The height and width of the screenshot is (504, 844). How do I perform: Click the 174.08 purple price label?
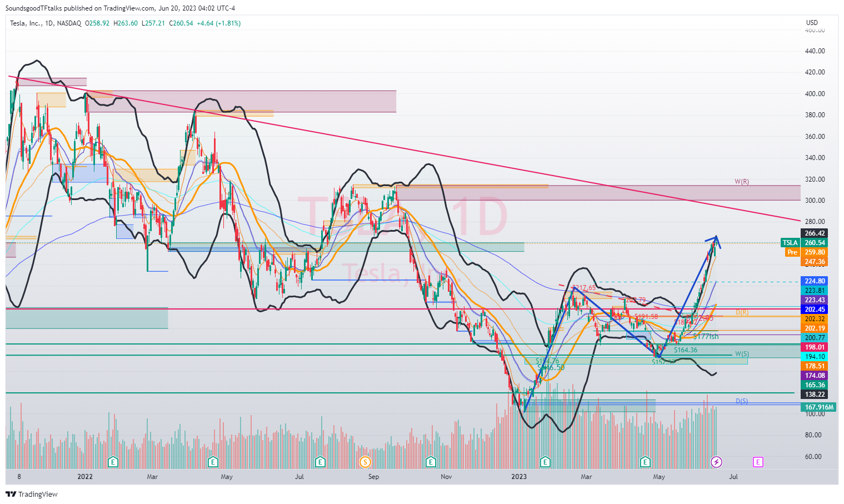(x=814, y=375)
